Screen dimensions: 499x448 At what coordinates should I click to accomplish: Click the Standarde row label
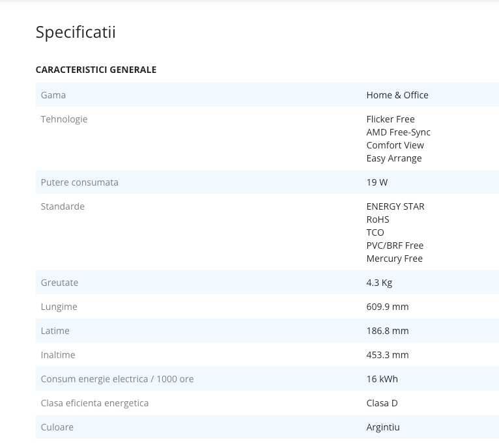point(63,206)
